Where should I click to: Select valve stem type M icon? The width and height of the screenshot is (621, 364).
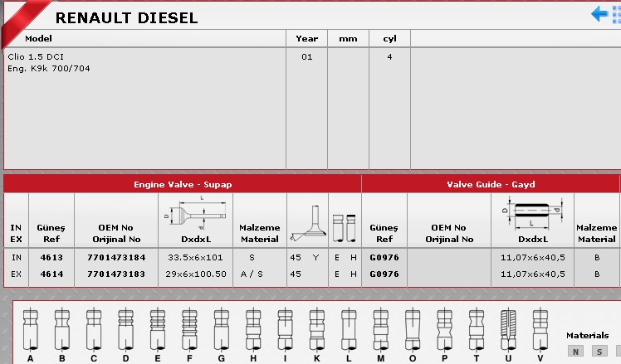coord(380,330)
